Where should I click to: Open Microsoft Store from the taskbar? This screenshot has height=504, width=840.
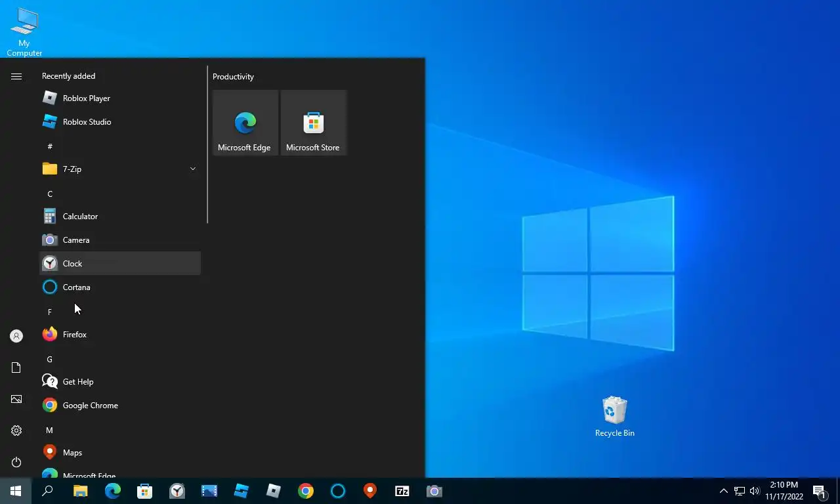click(144, 491)
